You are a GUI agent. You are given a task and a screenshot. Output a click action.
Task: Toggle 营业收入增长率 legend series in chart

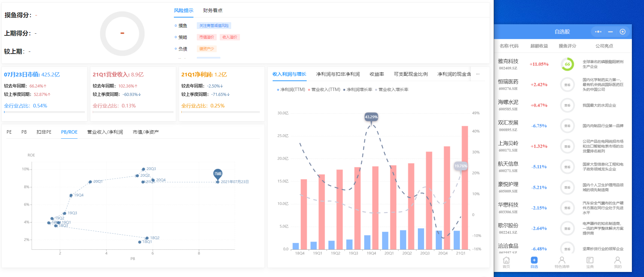coord(392,90)
